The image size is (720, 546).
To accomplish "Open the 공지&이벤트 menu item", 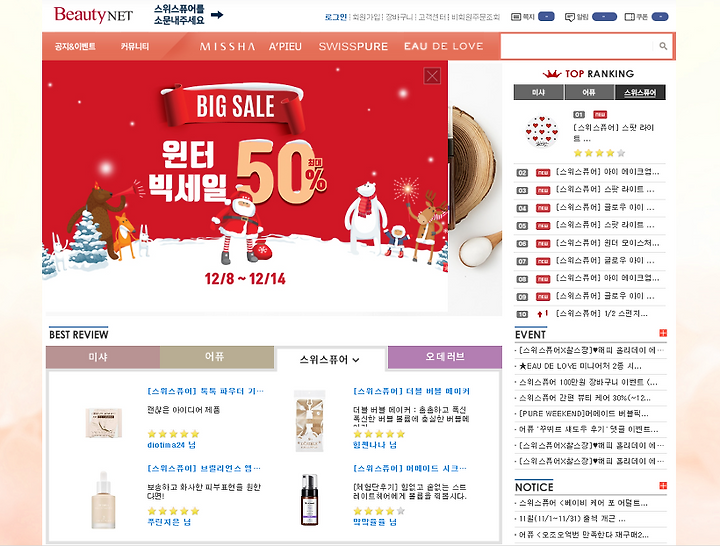I will (75, 46).
